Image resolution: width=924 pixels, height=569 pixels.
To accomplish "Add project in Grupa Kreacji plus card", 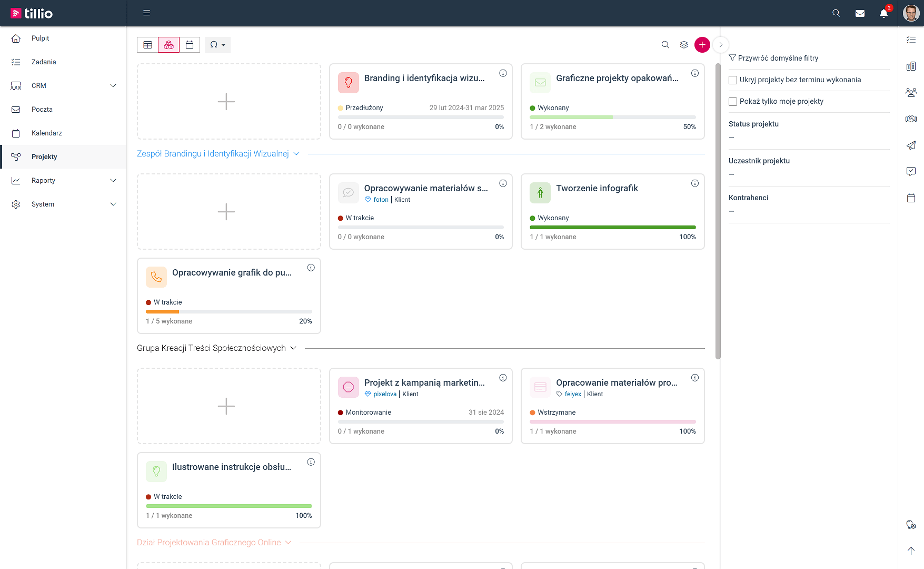I will click(229, 406).
